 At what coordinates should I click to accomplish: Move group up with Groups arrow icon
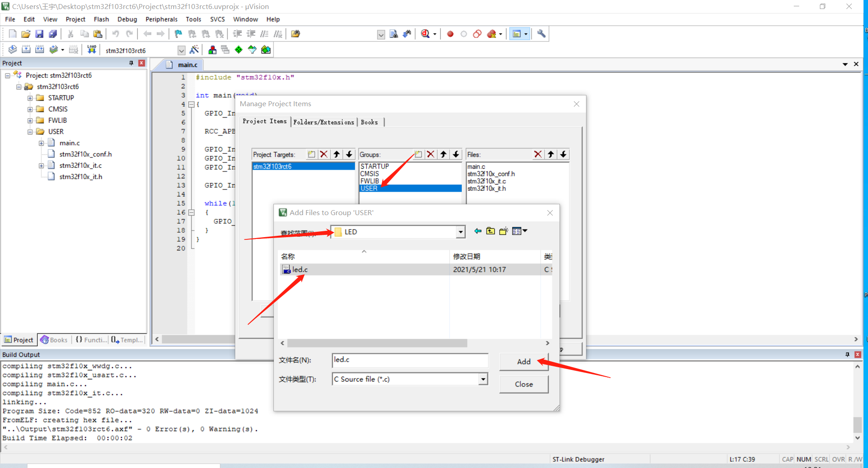tap(443, 154)
